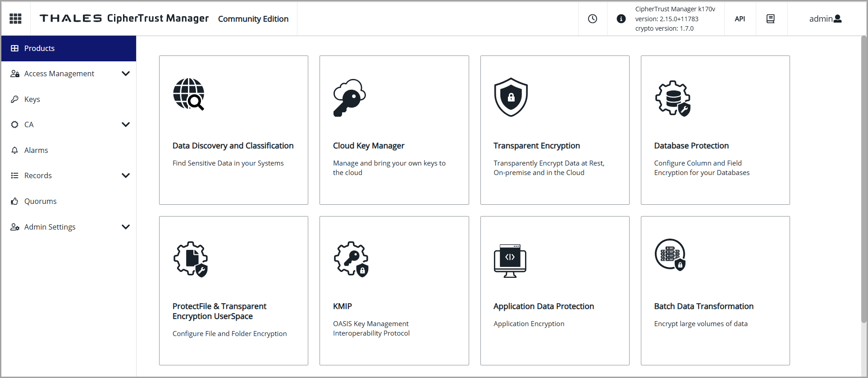The height and width of the screenshot is (378, 868).
Task: Click 'Configure Column and Field Encryption' description
Action: point(702,168)
